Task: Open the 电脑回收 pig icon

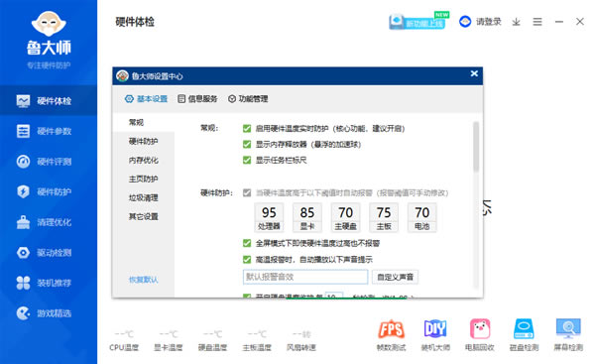Action: pos(480,329)
